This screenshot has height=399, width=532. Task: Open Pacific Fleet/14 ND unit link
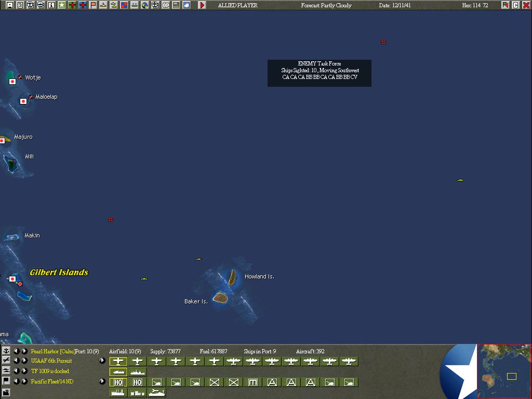[x=52, y=381]
